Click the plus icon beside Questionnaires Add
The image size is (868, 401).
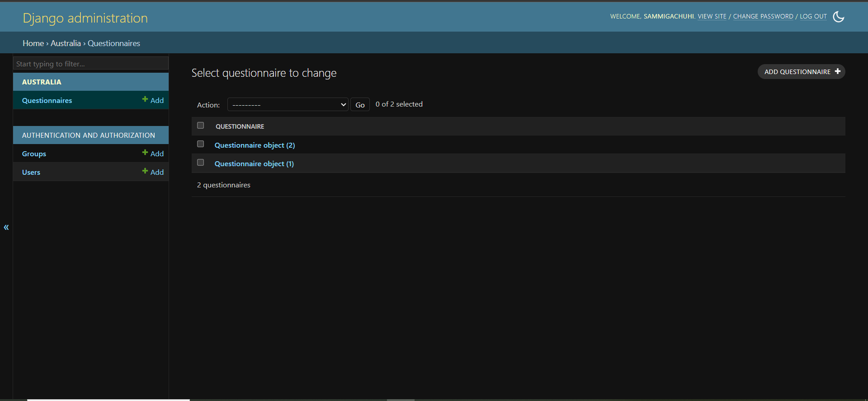point(145,99)
